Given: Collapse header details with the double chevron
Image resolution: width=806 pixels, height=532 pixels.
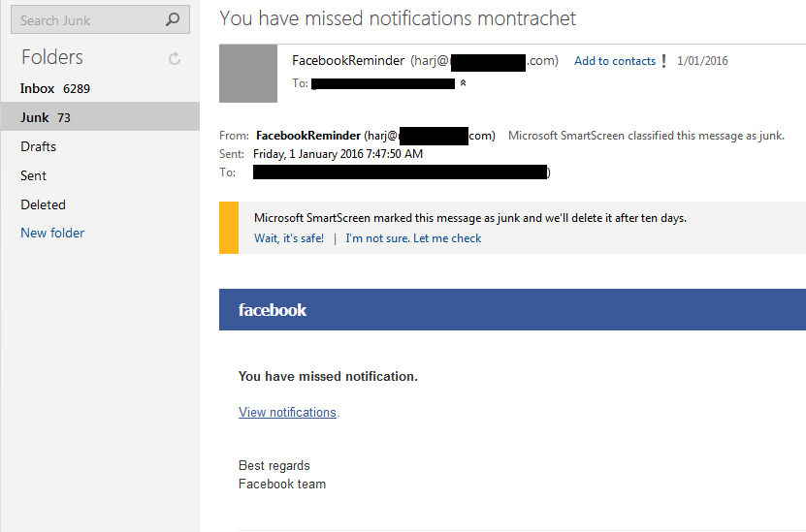Looking at the screenshot, I should pyautogui.click(x=464, y=82).
